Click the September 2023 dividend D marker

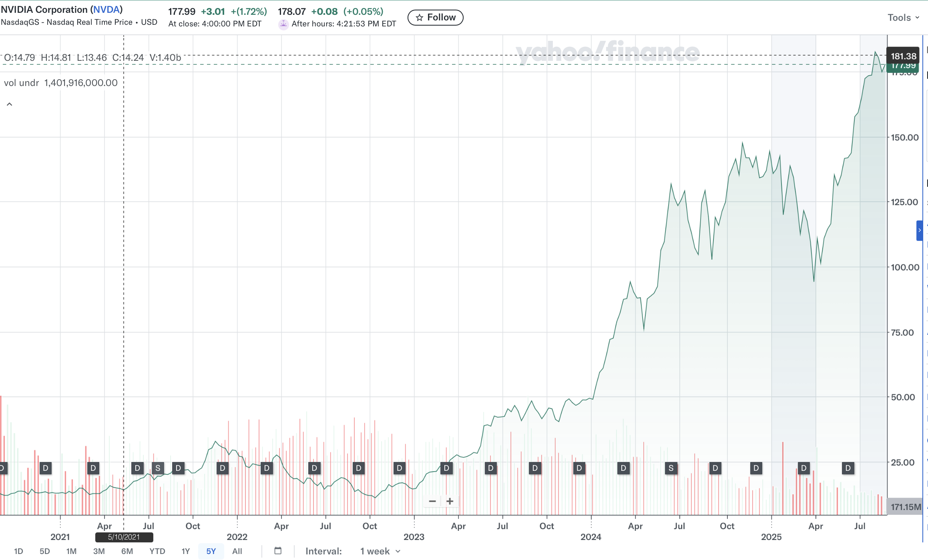click(x=535, y=468)
